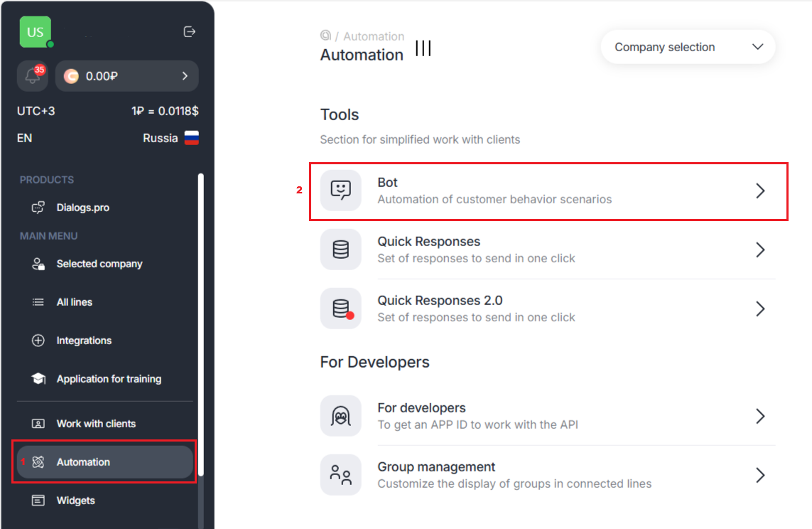Click the Quick Responses 2.0 icon
Screen dimensions: 812x529
click(341, 309)
